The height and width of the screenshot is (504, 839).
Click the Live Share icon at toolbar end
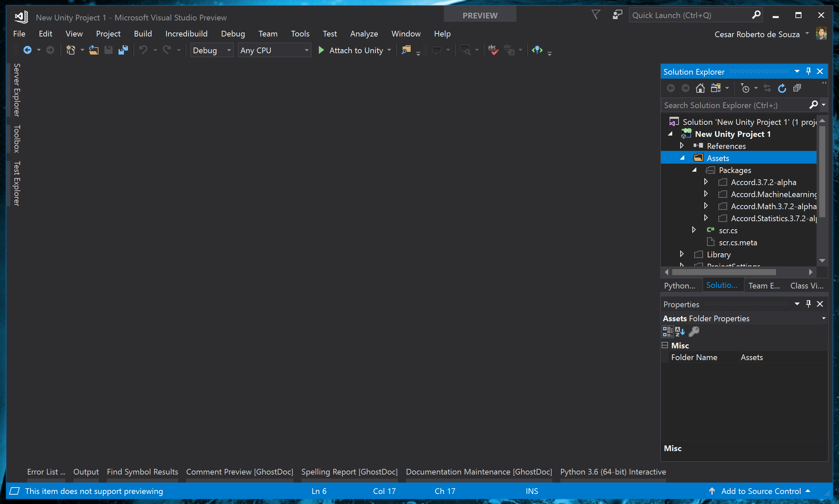point(537,50)
